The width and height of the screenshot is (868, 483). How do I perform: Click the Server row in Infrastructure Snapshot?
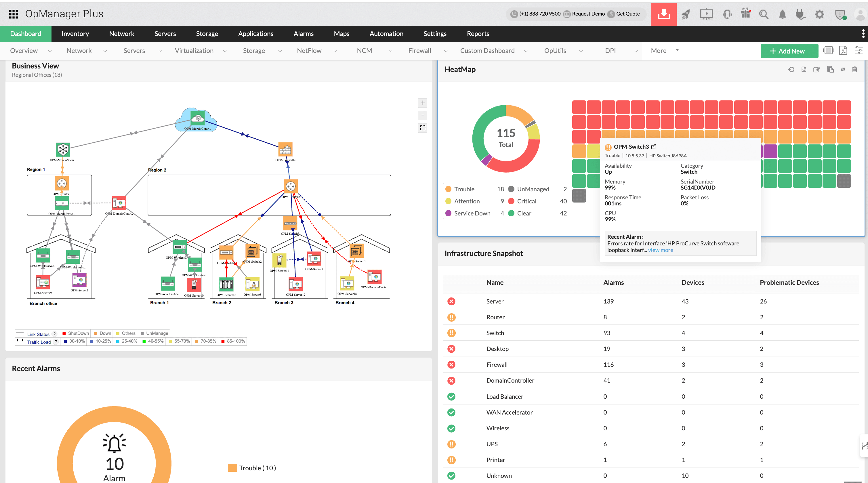(651, 301)
